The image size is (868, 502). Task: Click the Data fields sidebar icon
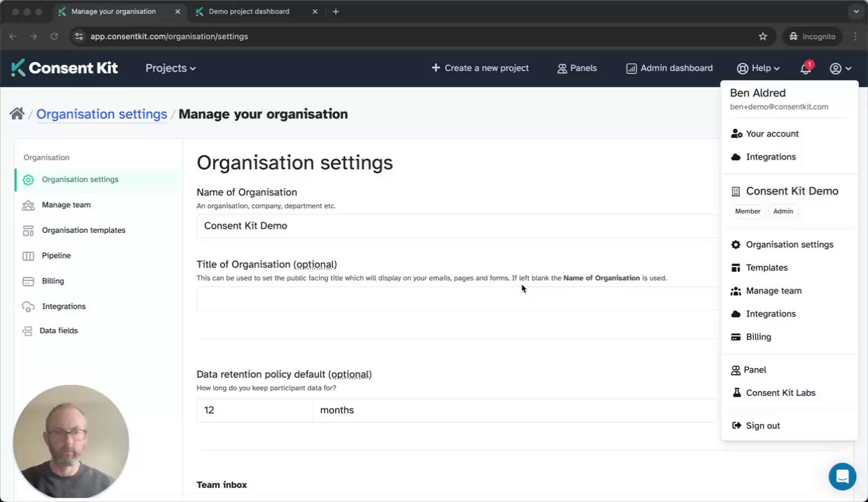tap(27, 331)
